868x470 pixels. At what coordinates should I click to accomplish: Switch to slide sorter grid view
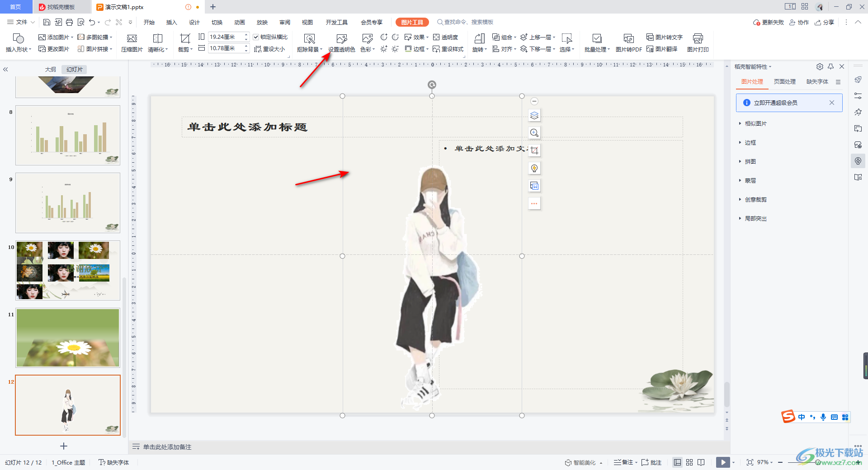pyautogui.click(x=689, y=462)
